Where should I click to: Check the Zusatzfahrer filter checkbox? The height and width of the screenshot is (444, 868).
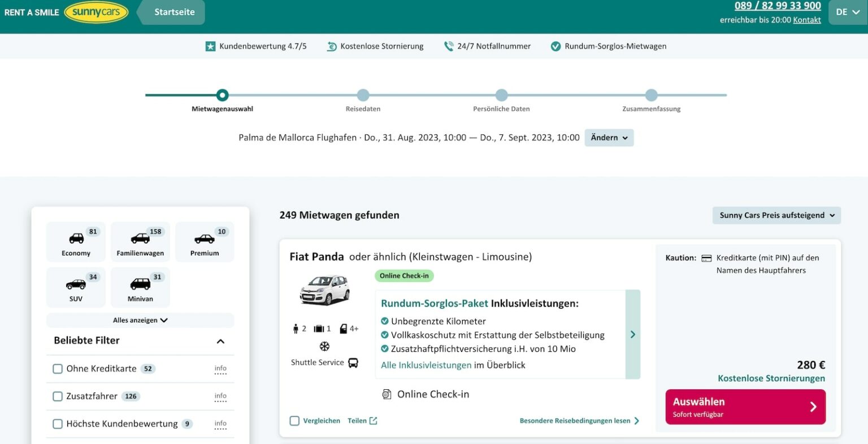[58, 397]
